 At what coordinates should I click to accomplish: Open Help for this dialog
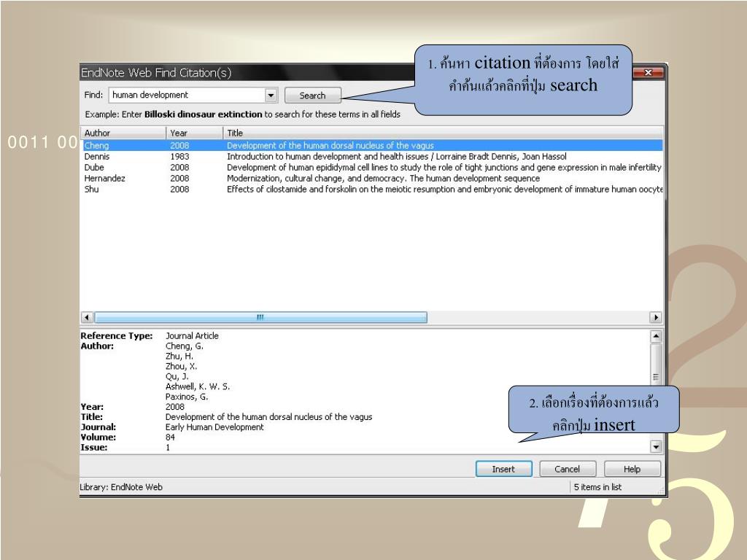point(632,469)
